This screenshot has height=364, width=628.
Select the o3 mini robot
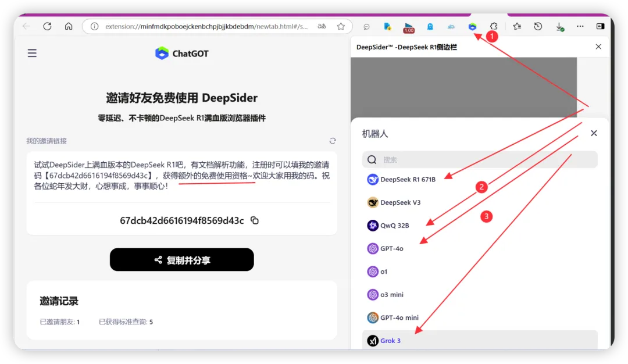click(x=480, y=295)
